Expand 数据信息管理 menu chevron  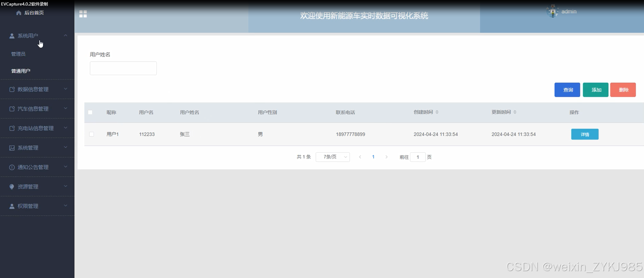(x=65, y=89)
